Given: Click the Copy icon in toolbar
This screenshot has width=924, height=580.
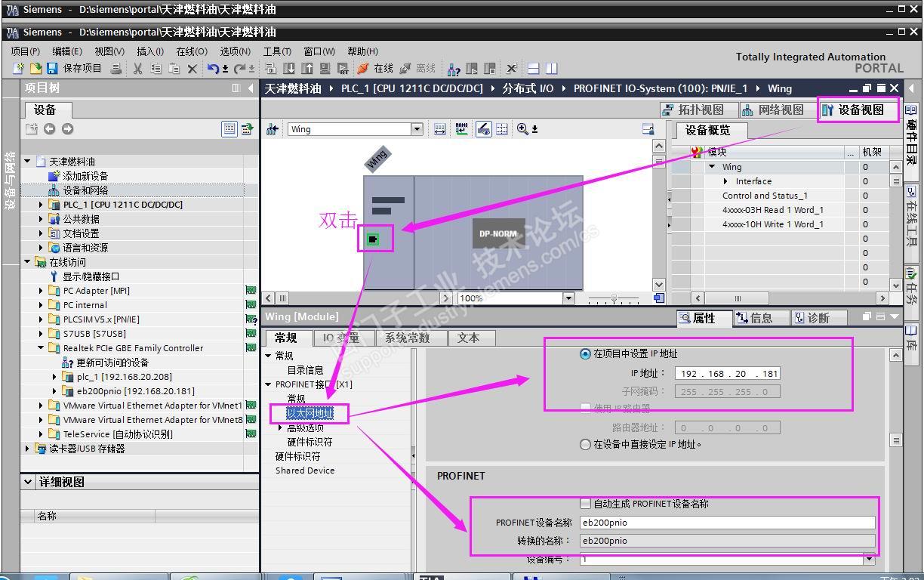Looking at the screenshot, I should 156,69.
